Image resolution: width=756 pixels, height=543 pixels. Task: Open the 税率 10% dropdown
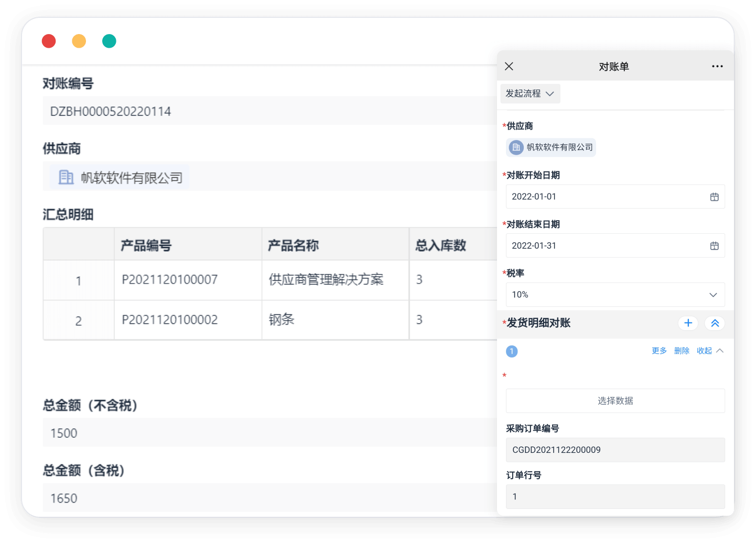[x=615, y=295]
